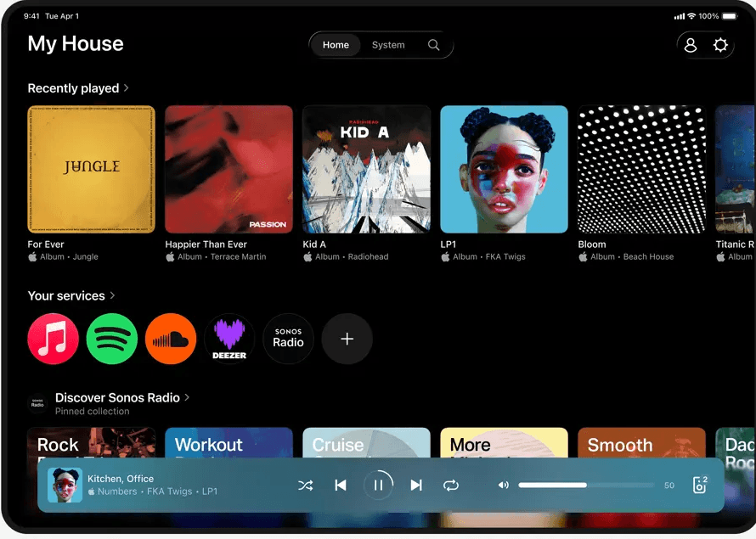
Task: Open the Jungle For Ever album
Action: [x=91, y=169]
